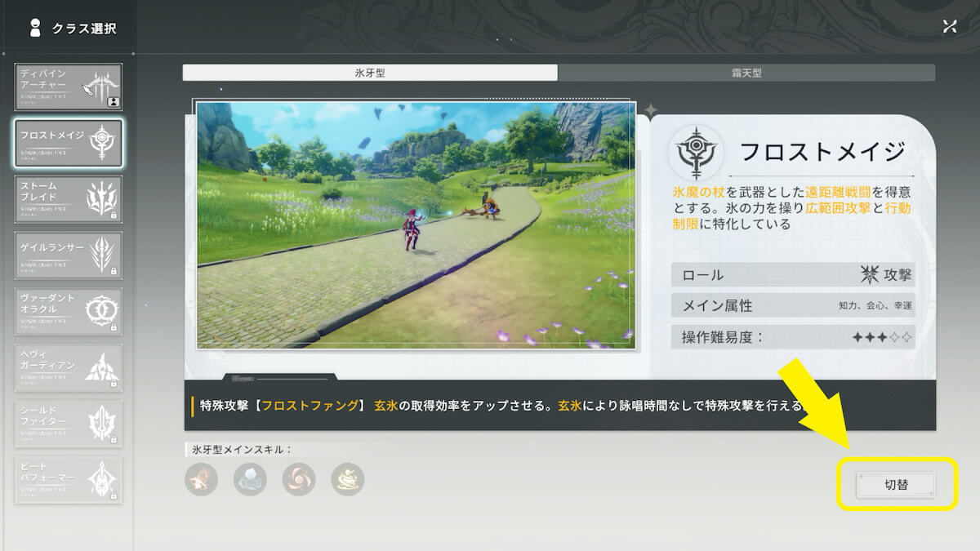Select the ストームブレイド class card
Image resolution: width=980 pixels, height=551 pixels.
[x=69, y=199]
